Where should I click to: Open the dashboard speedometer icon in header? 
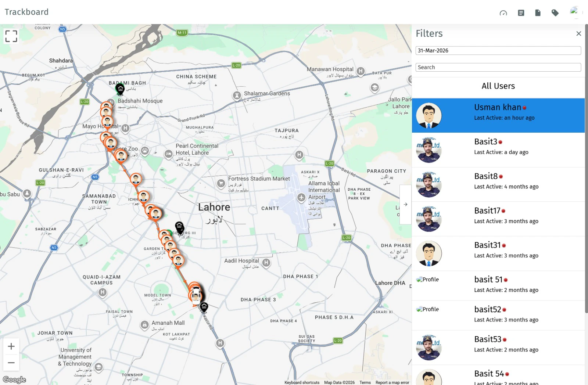pyautogui.click(x=503, y=13)
